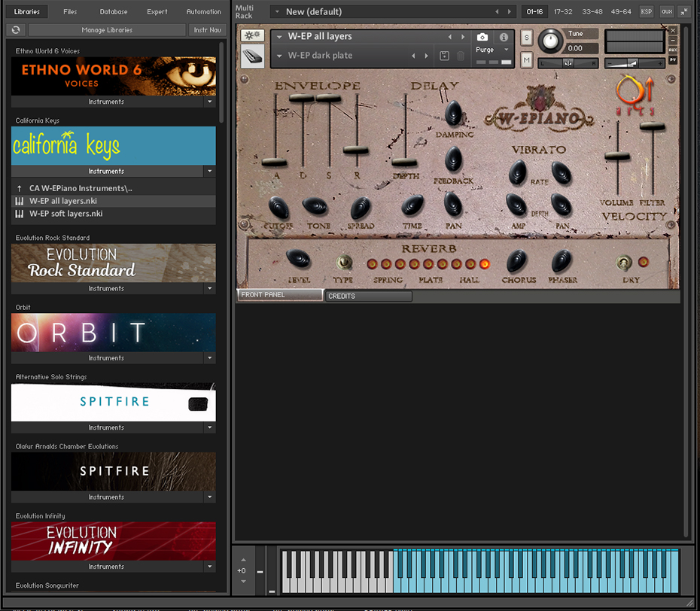Select next snapshot beside W-EP dark plate
Viewport: 700px width, 611px height.
tap(426, 56)
